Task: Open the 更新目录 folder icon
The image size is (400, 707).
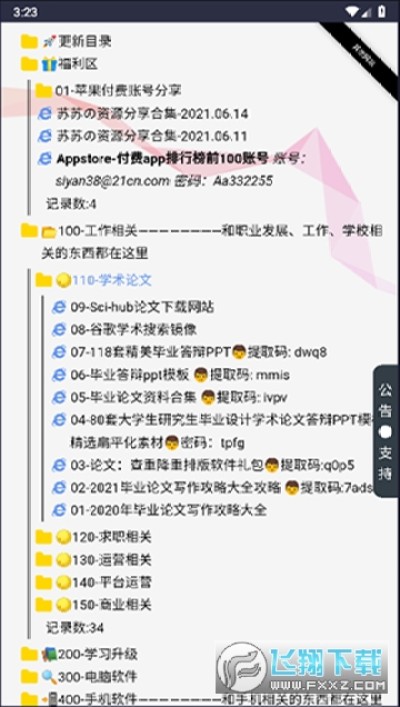Action: tap(29, 41)
